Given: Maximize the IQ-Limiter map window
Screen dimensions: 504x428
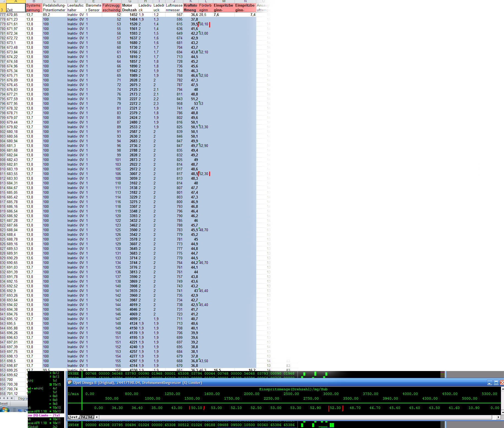Looking at the screenshot, I should [x=496, y=383].
